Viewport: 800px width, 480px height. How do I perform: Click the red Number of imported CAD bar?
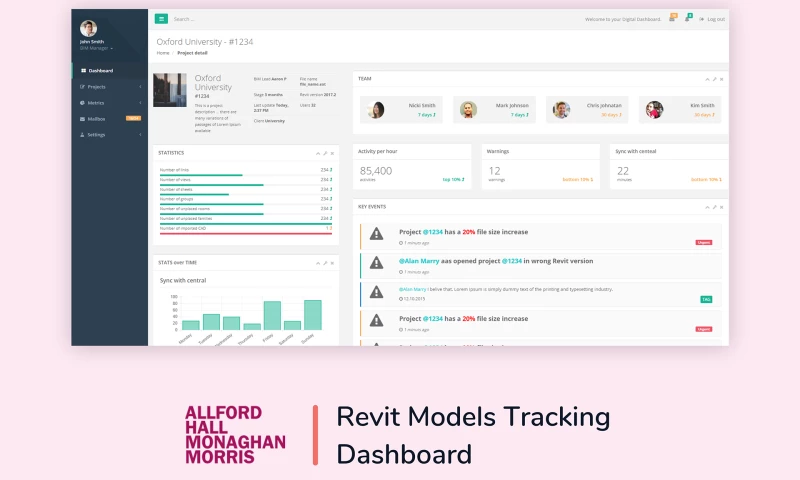click(246, 234)
